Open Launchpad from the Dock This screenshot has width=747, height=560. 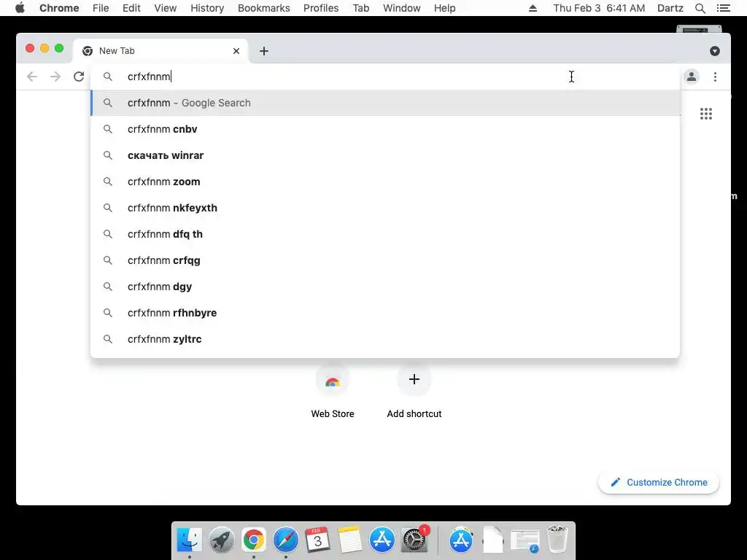coord(222,540)
